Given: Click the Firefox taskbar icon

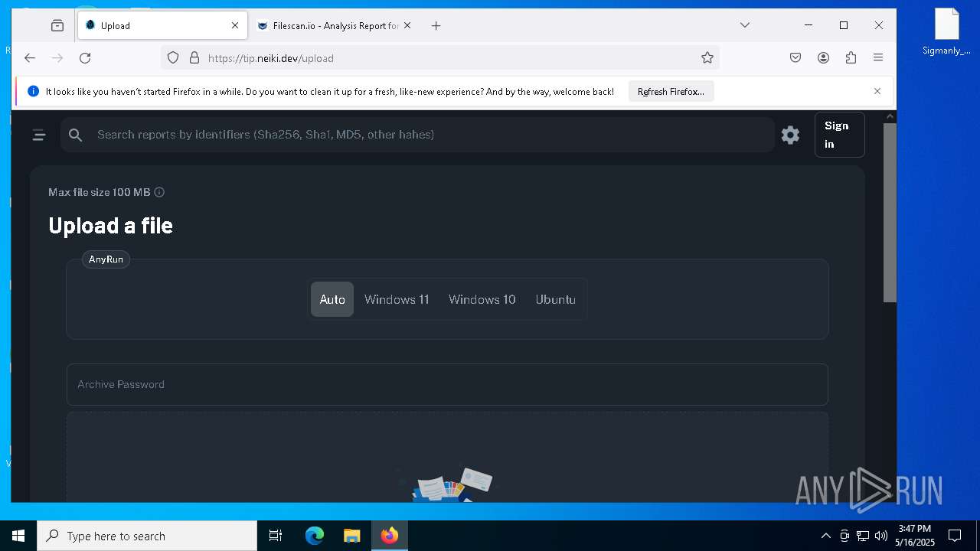Looking at the screenshot, I should click(390, 536).
